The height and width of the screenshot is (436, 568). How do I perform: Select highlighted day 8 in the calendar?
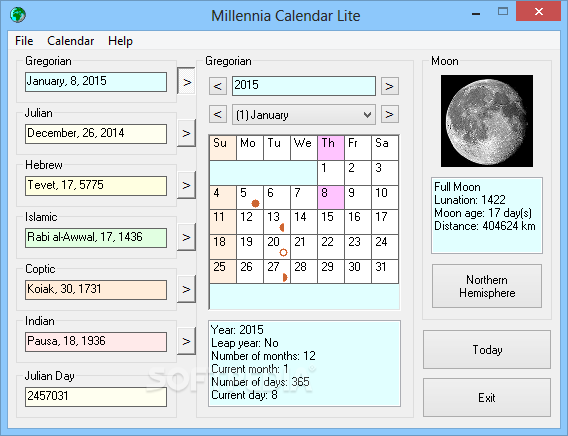click(x=331, y=197)
